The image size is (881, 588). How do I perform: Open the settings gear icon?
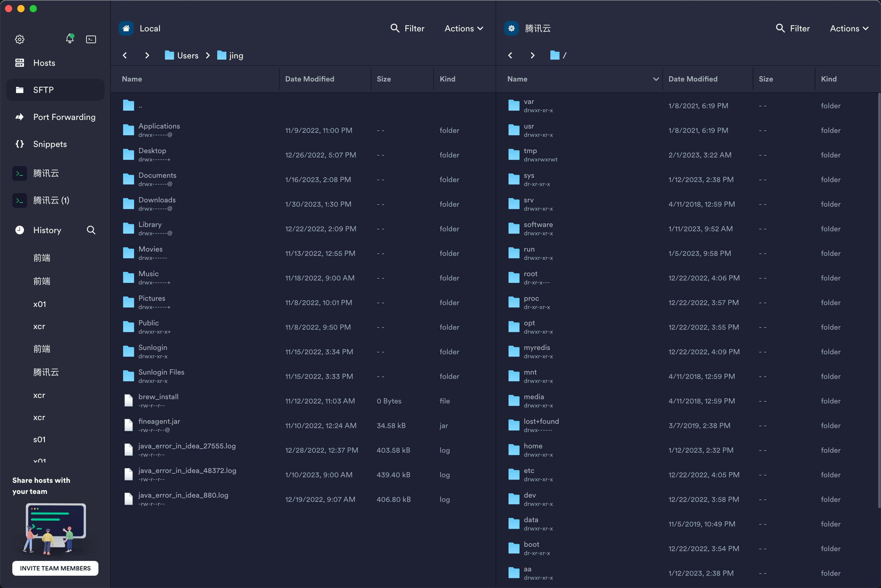(19, 39)
